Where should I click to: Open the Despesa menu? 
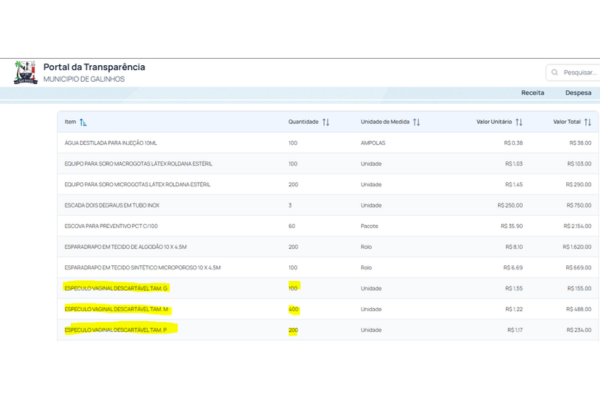[x=577, y=91]
